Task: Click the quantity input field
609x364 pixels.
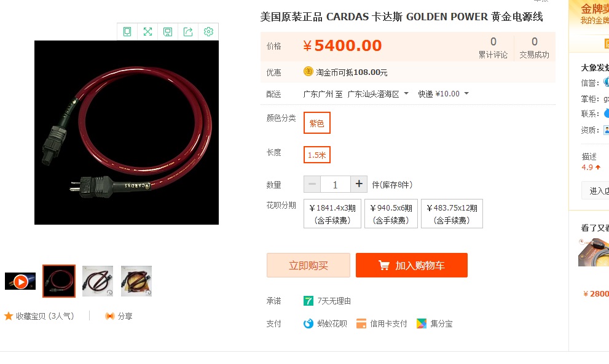Action: (335, 184)
